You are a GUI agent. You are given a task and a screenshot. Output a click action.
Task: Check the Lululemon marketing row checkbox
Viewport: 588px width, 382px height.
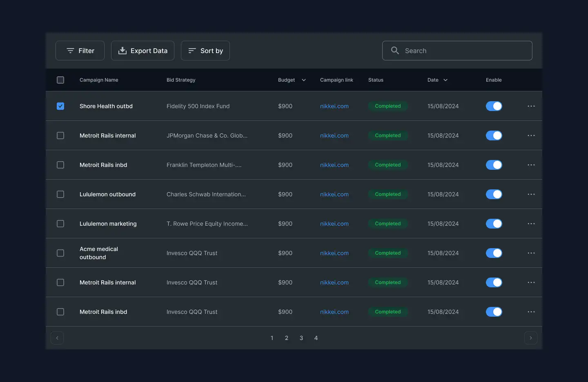click(60, 224)
